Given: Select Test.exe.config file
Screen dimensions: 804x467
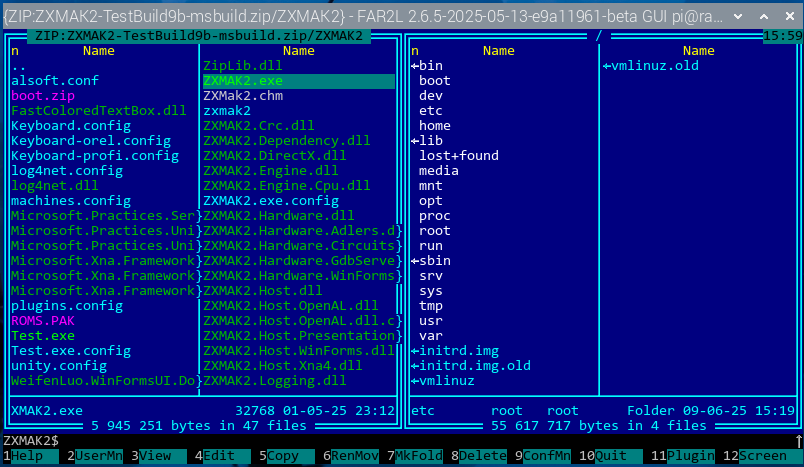Looking at the screenshot, I should pyautogui.click(x=71, y=351).
